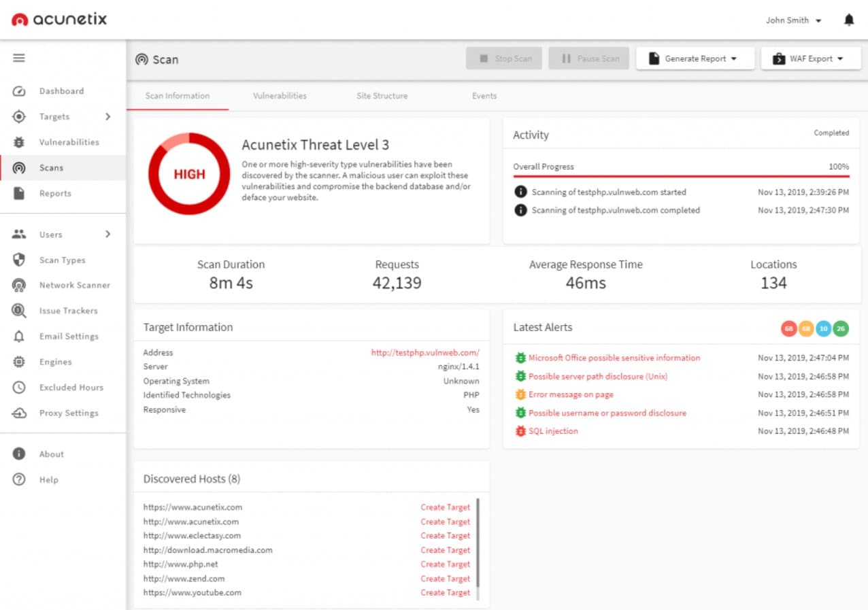The width and height of the screenshot is (868, 610).
Task: Click green bug icon beside Microsoft Office alert
Action: pos(520,358)
